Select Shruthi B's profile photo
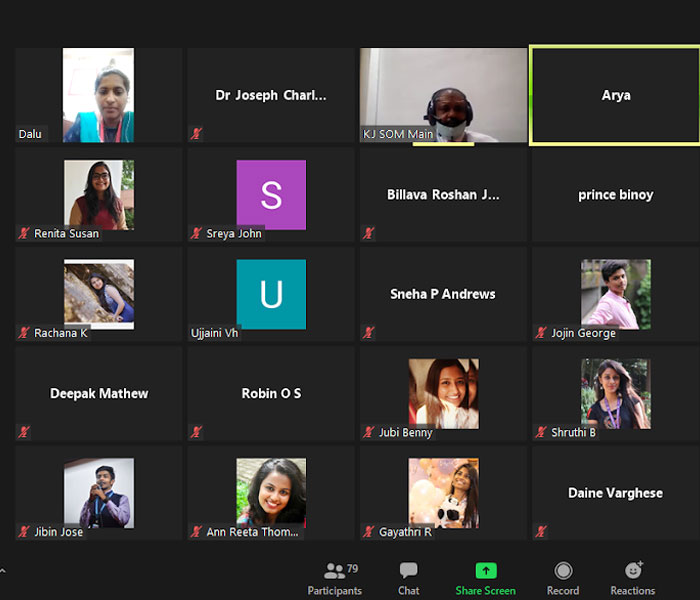 coord(616,394)
